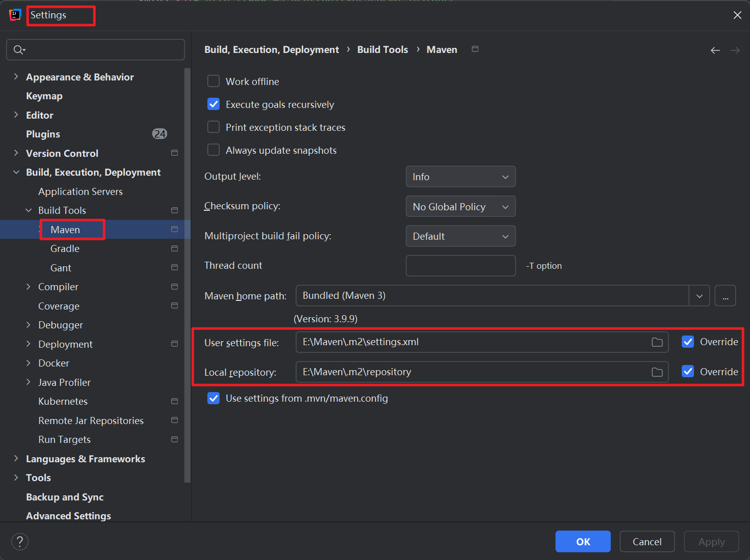Click Cancel button

pyautogui.click(x=647, y=542)
